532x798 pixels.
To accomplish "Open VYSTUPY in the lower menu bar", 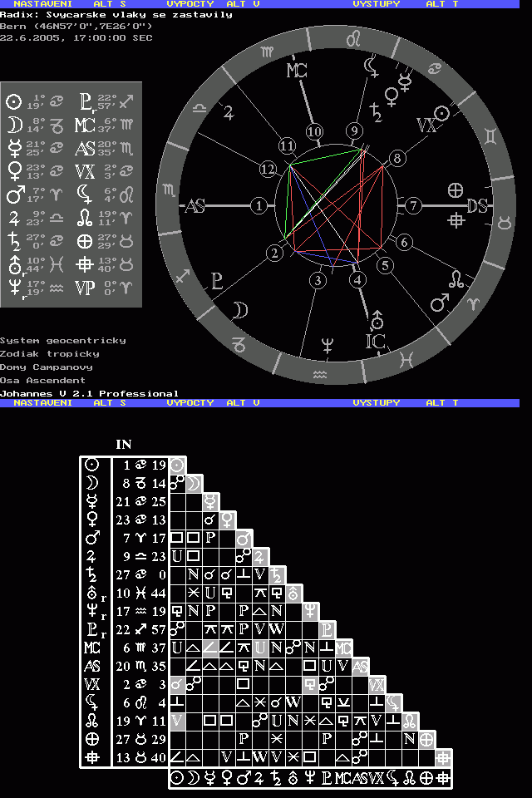I will click(x=376, y=402).
